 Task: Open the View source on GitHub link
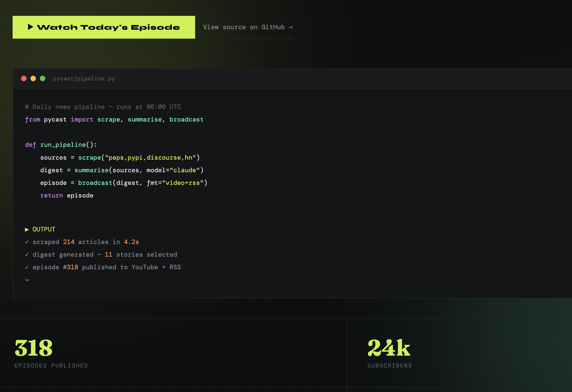click(248, 27)
